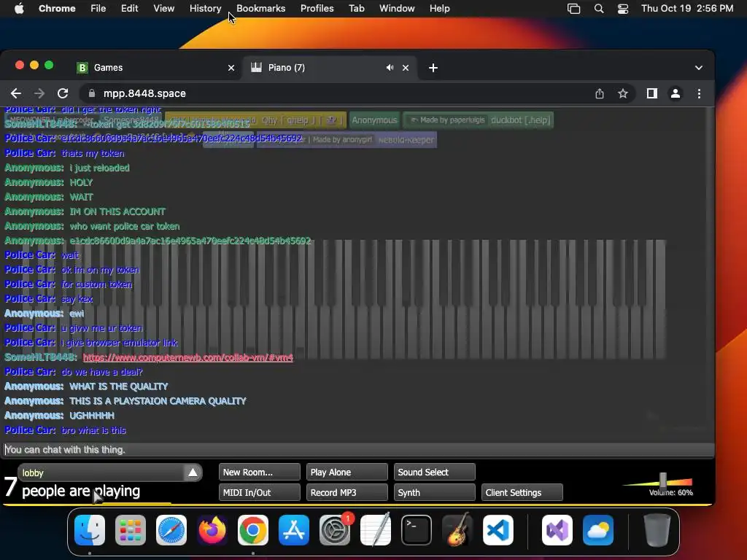Select the Piano (7) tab
Screen dimensions: 747x560
click(329, 68)
